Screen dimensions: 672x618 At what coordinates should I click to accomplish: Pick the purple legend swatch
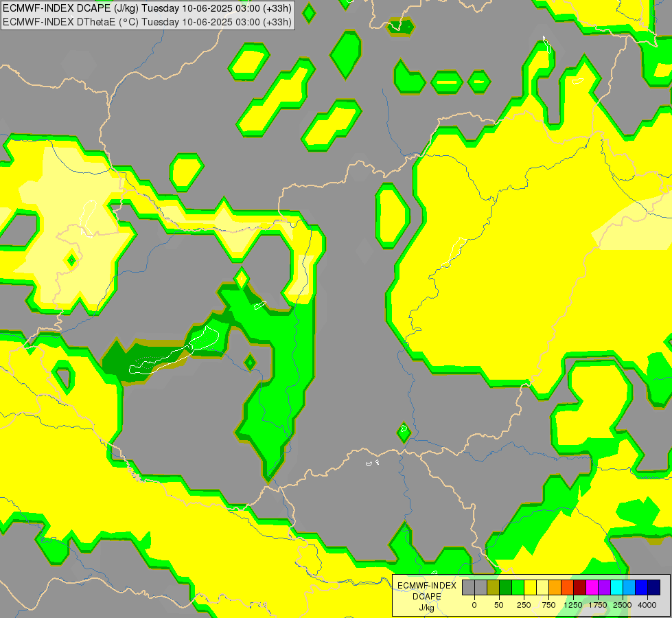coord(605,587)
